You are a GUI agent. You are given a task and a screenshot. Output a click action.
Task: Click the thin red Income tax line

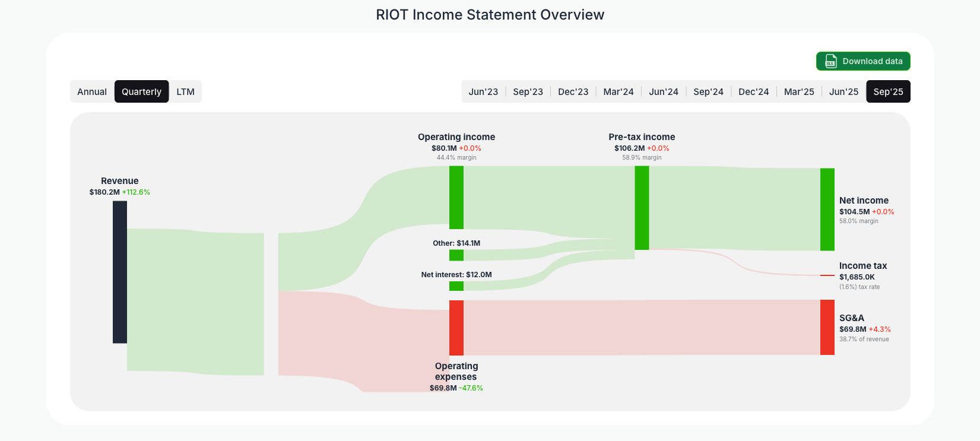point(827,275)
